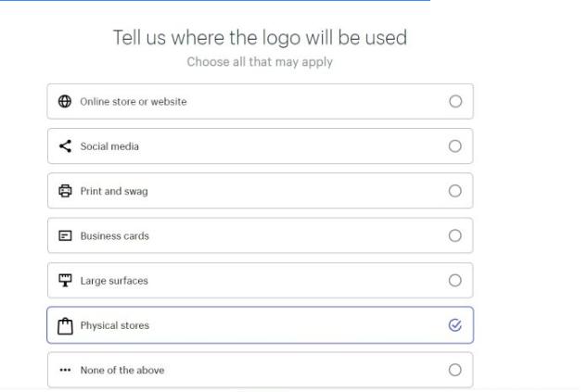
Task: Click the blue progress bar at top
Action: (x=215, y=1)
